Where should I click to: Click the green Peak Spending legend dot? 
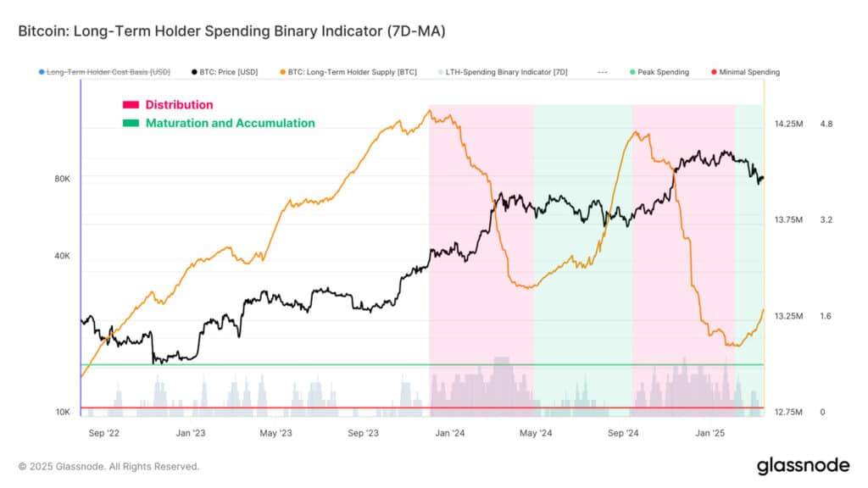[x=632, y=72]
